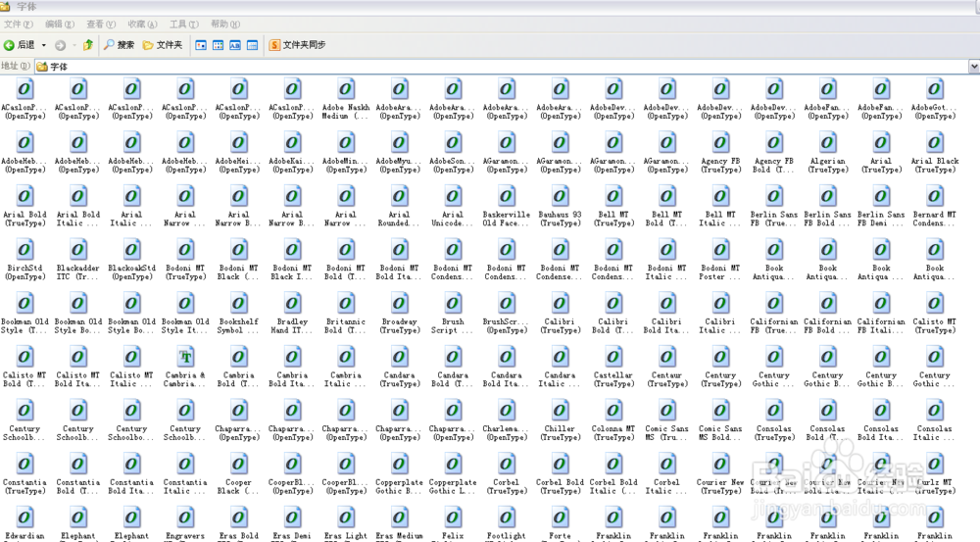Image resolution: width=980 pixels, height=542 pixels.
Task: Select the Brush Script font icon
Action: (453, 304)
